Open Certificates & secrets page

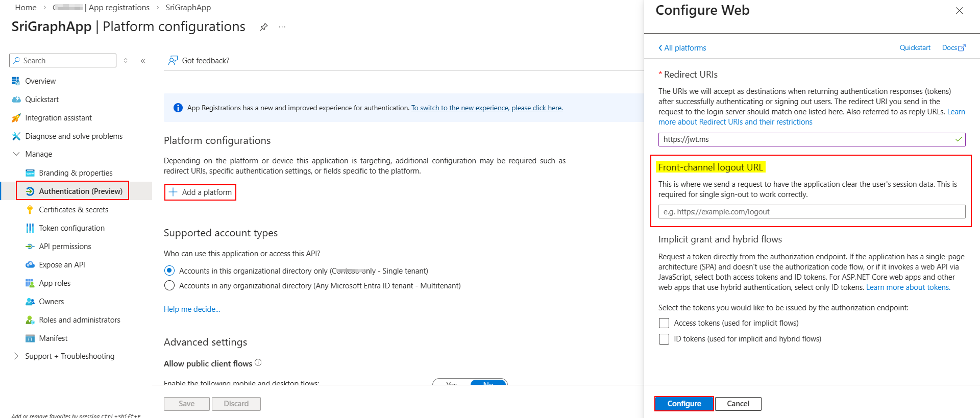73,210
